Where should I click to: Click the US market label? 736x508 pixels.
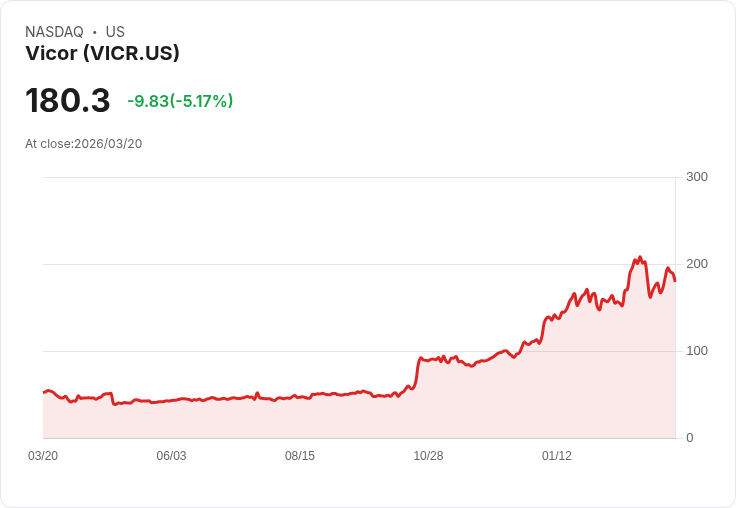[115, 31]
